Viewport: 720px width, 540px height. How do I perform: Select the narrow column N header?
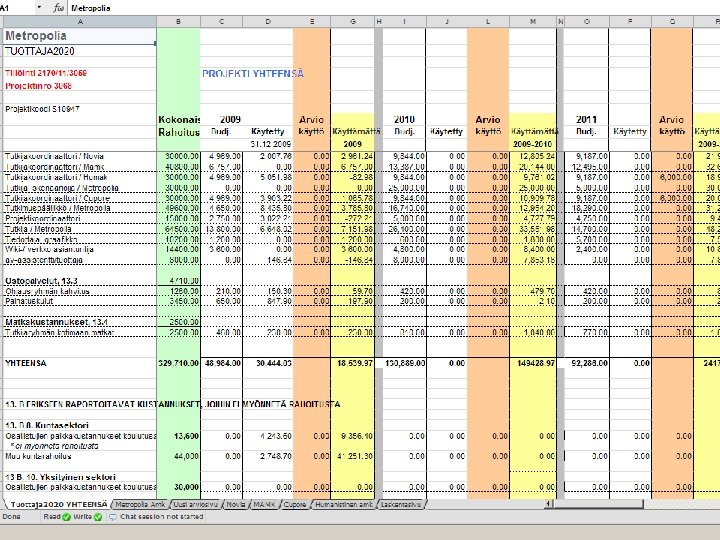click(x=560, y=22)
